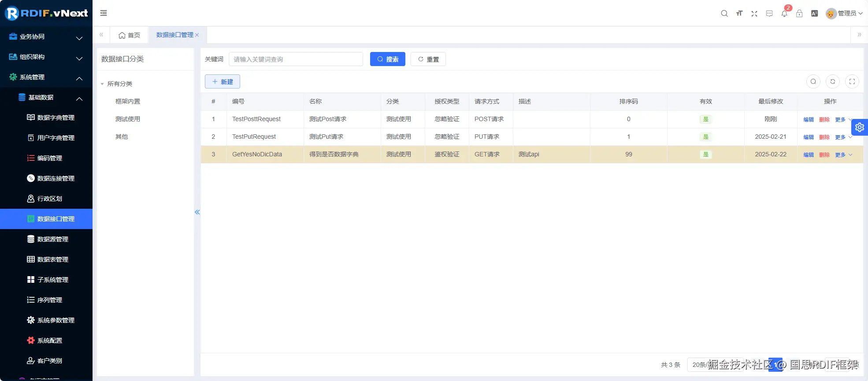The image size is (868, 381).
Task: Select 框架内置 category in tree
Action: (128, 101)
